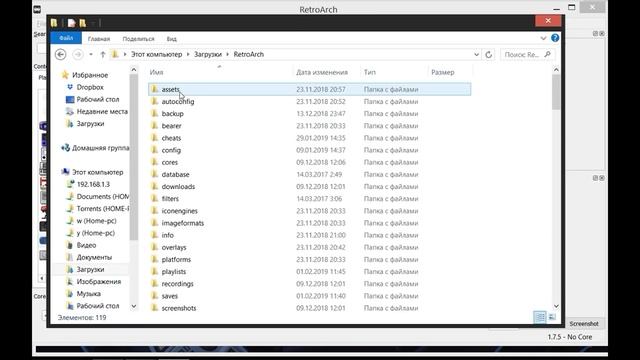Select the recordings folder
This screenshot has height=360, width=640.
tap(178, 284)
